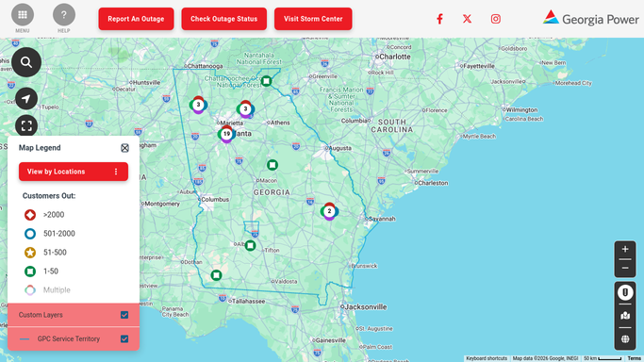Click Check Outage Status button
This screenshot has height=362, width=644.
(x=223, y=19)
